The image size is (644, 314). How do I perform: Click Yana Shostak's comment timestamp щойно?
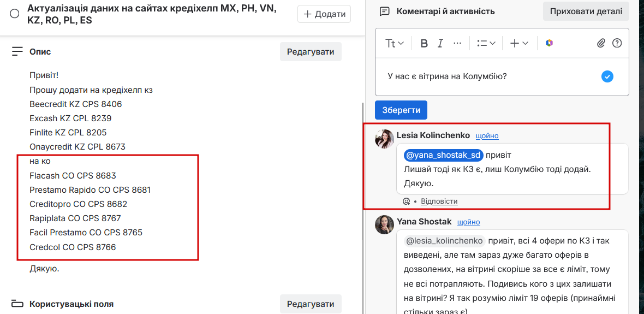pyautogui.click(x=469, y=222)
